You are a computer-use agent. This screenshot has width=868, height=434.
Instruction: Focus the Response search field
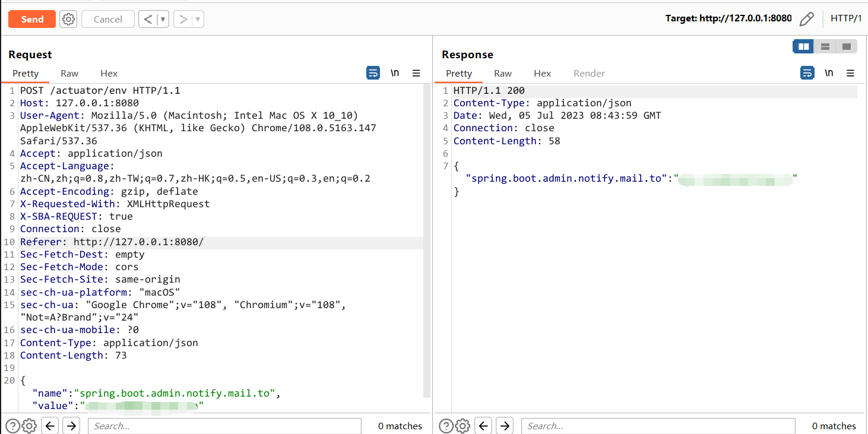click(x=658, y=426)
